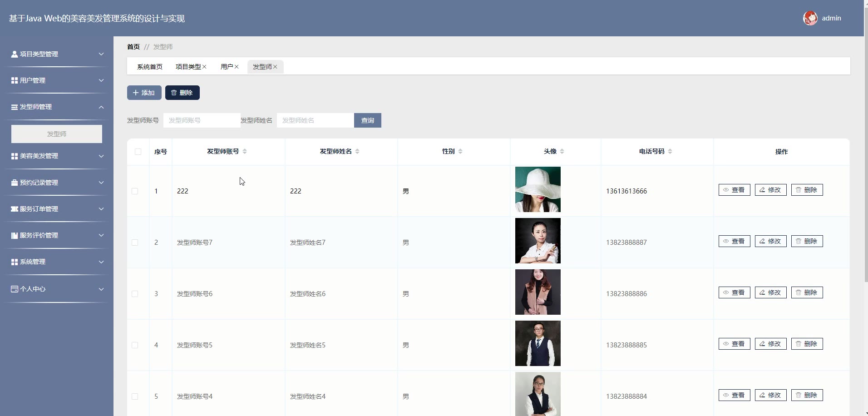Edit row 222 with 修改
868x416 pixels.
click(770, 190)
